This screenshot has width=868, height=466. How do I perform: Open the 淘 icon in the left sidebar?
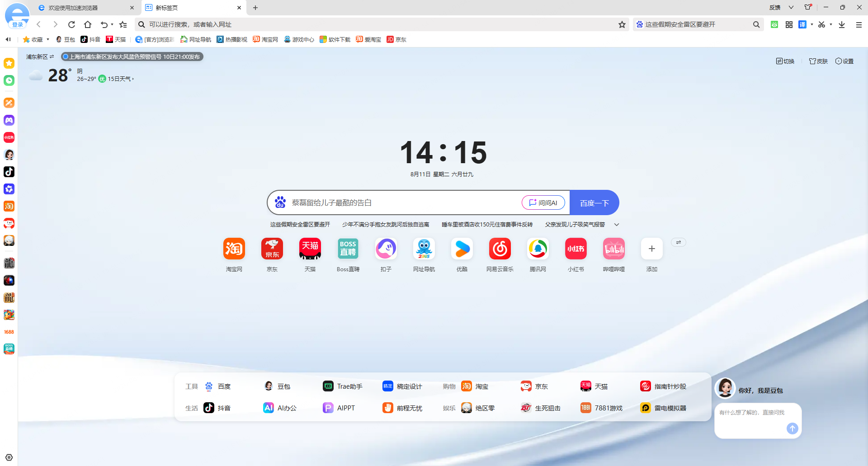pyautogui.click(x=9, y=206)
